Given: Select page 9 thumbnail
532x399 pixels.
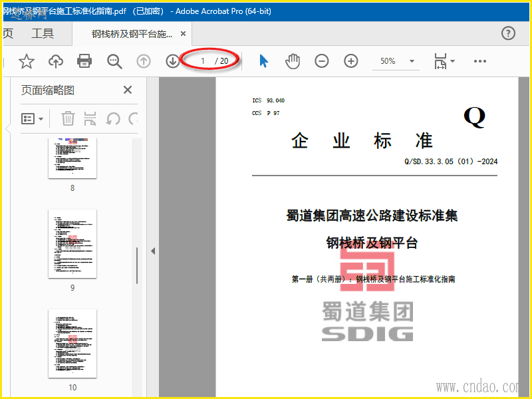Looking at the screenshot, I should (x=72, y=244).
